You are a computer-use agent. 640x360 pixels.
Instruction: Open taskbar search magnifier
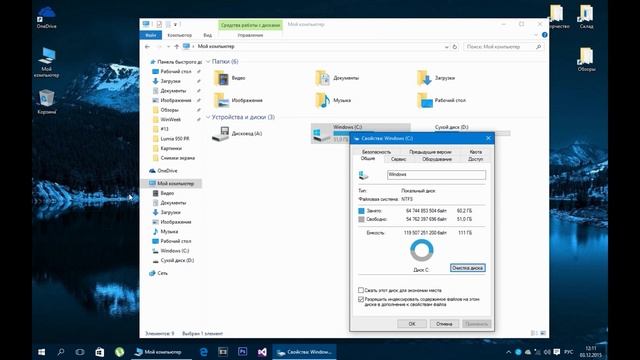coord(61,352)
